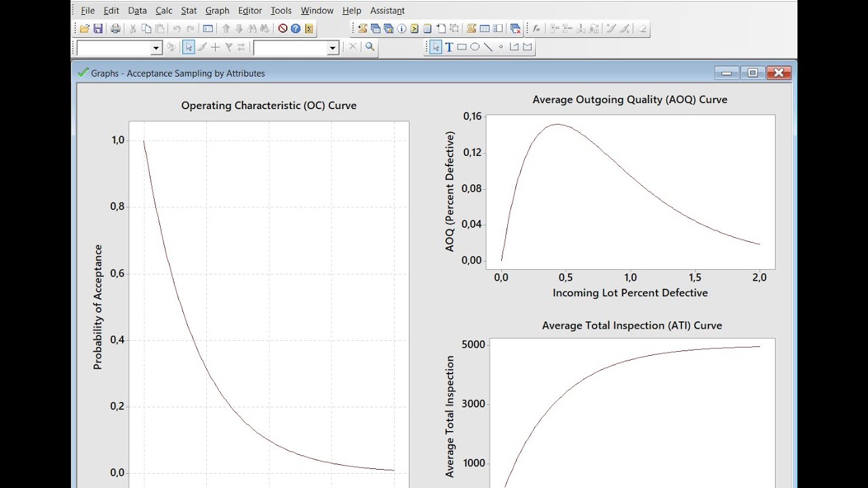Open the fx function calculator icon
Viewport: 868px width, 488px height.
(x=536, y=28)
